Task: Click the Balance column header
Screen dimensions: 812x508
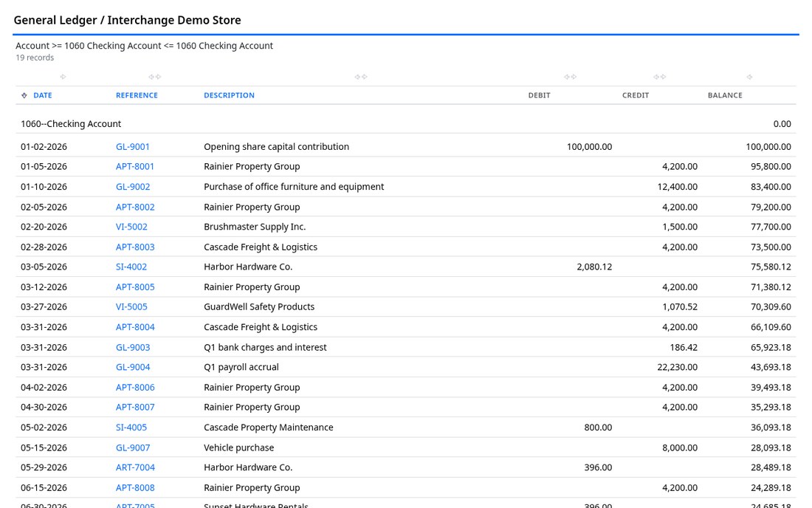Action: tap(725, 95)
